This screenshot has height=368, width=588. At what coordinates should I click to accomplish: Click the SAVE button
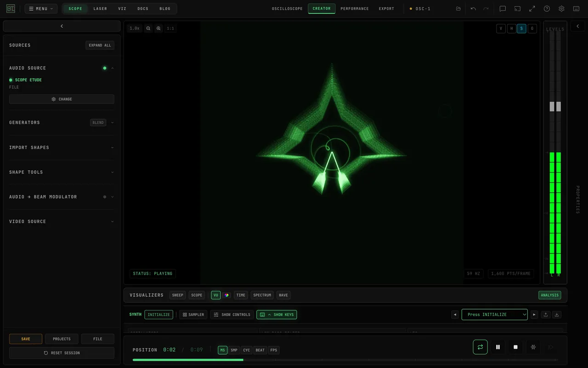coord(26,339)
